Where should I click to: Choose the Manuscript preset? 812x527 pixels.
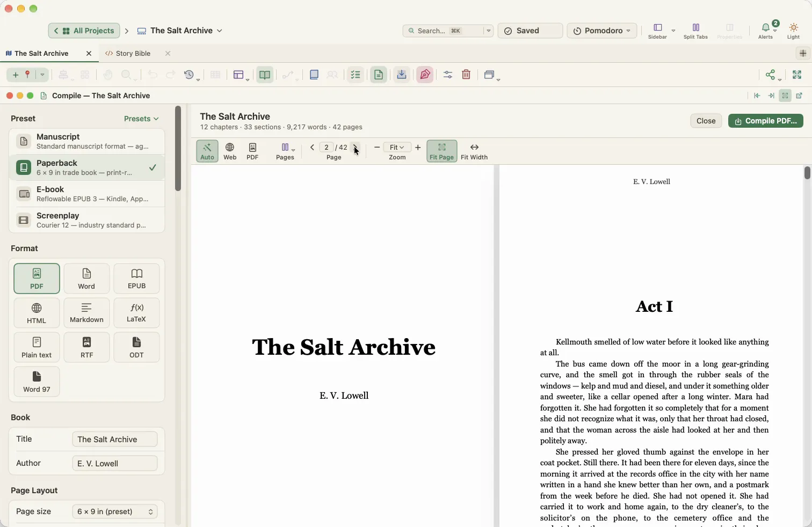coord(86,142)
